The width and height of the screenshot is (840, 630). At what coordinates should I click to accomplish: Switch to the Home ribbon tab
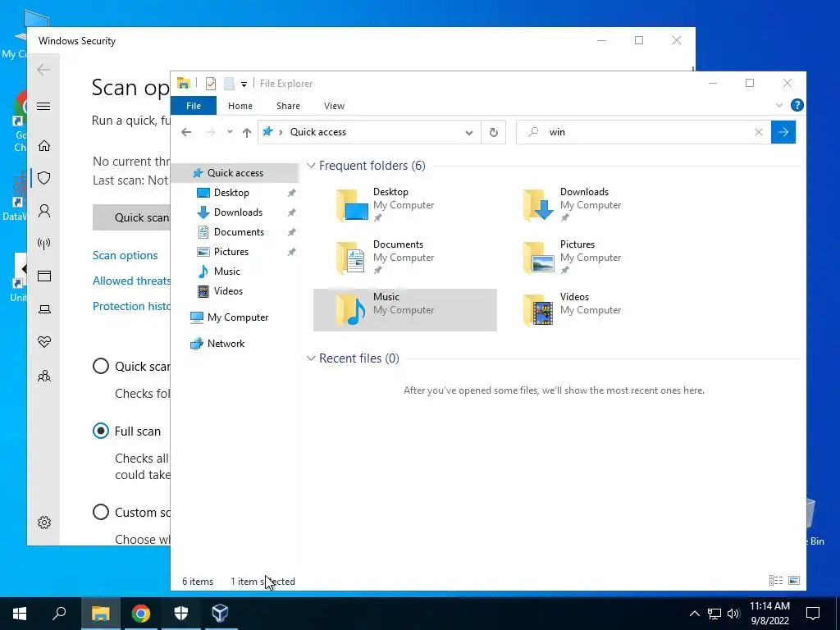(240, 106)
